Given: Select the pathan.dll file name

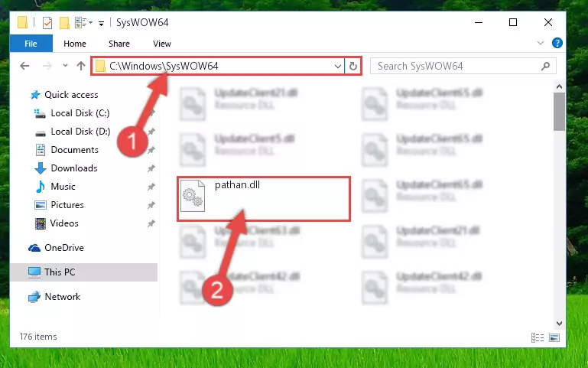Looking at the screenshot, I should pyautogui.click(x=237, y=185).
